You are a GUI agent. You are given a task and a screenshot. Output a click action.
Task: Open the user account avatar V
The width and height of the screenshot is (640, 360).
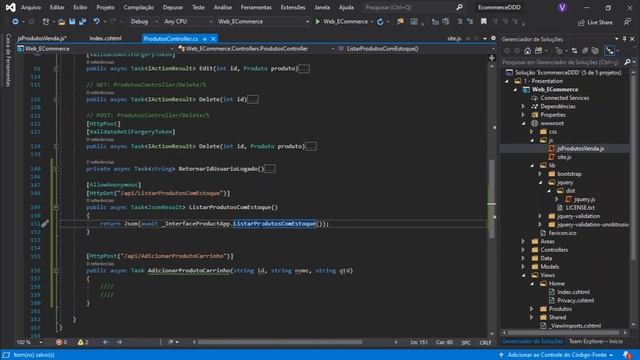point(562,7)
